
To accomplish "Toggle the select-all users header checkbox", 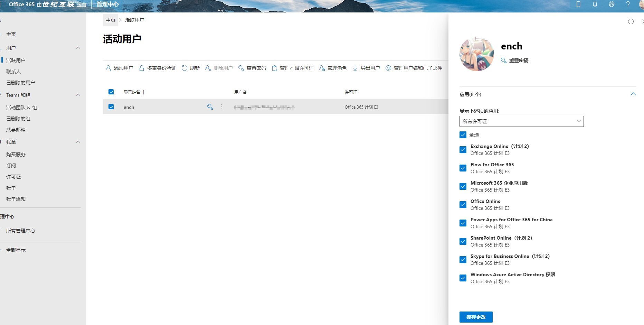I will click(x=111, y=92).
